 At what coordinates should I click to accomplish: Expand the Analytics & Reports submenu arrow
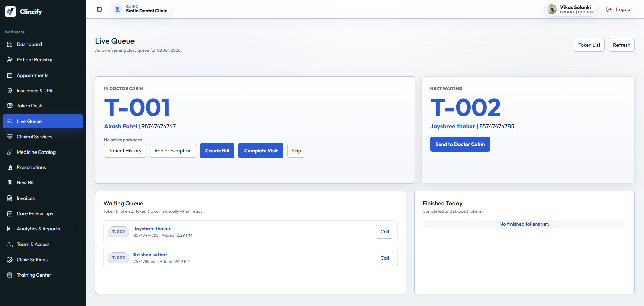click(76, 229)
